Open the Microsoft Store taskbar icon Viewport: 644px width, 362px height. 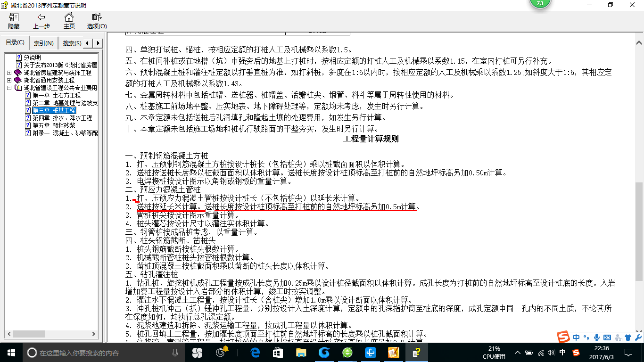pos(278,353)
